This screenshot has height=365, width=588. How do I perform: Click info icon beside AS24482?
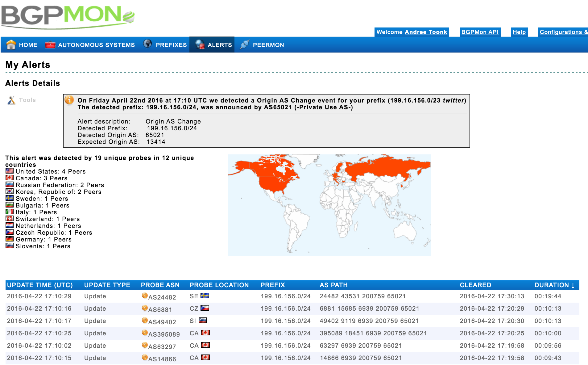click(x=144, y=296)
